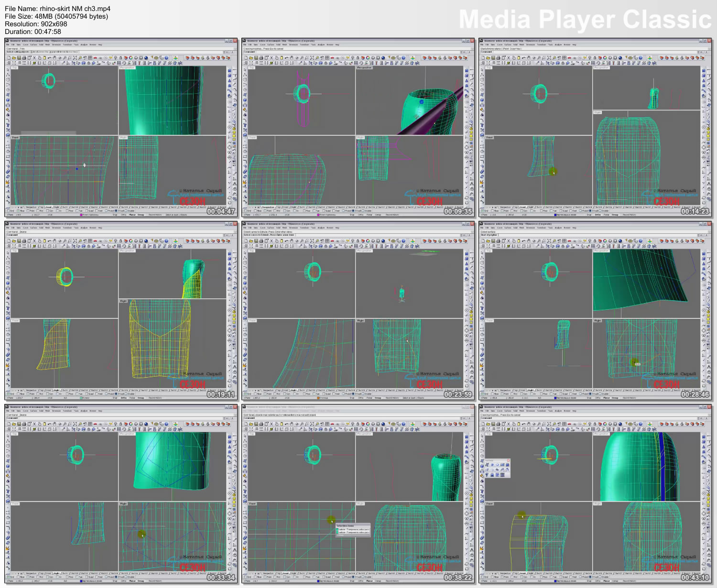The image size is (717, 588).
Task: Click the blue Help question icon in the 00:28:46 frame
Action: (x=641, y=241)
